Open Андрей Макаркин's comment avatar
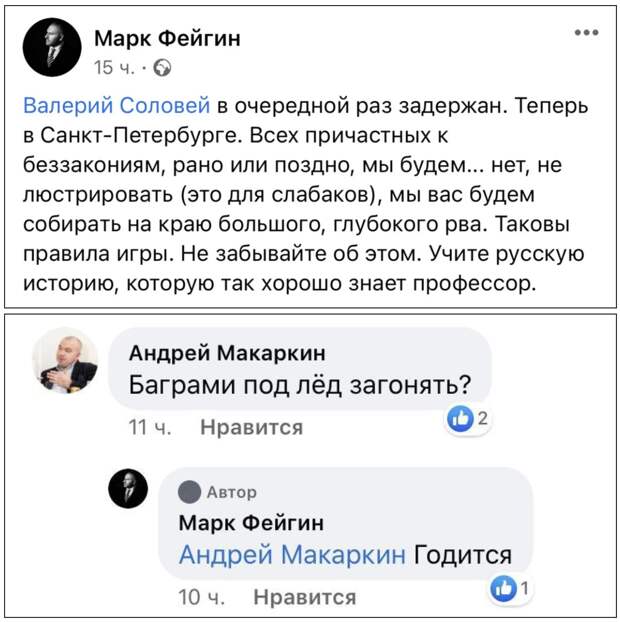This screenshot has height=622, width=620. (x=65, y=360)
